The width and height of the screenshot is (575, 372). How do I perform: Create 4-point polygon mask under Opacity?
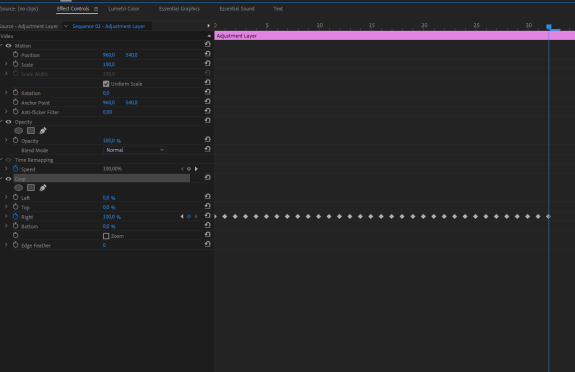(31, 131)
